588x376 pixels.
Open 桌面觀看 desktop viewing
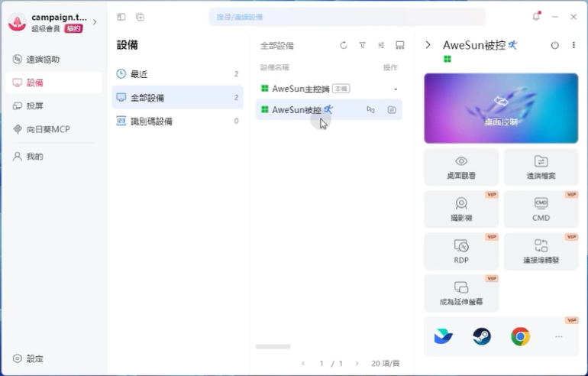click(461, 167)
